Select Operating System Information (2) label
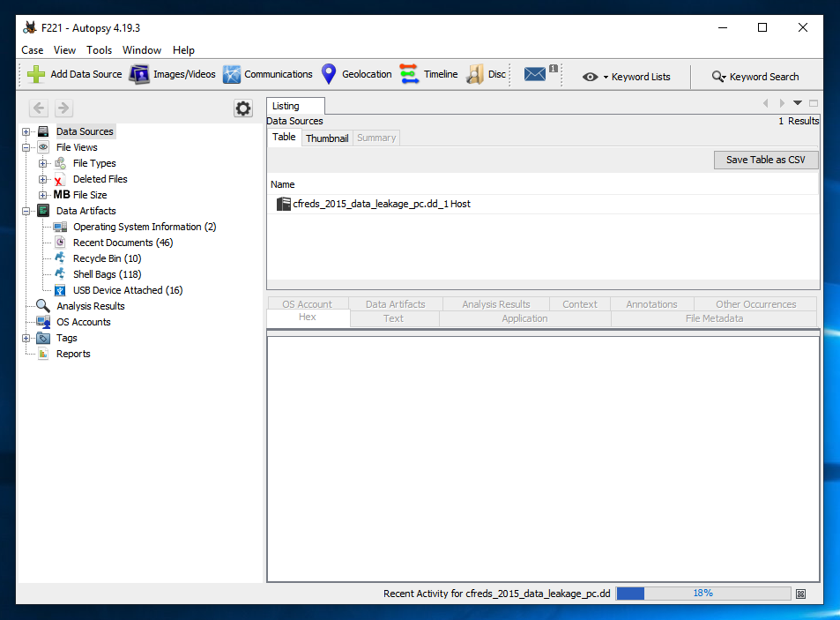 pos(145,227)
